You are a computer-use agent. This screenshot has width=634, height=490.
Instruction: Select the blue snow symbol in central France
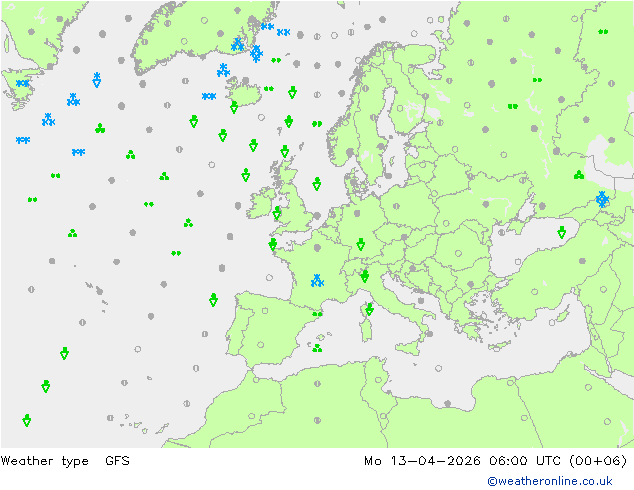317,281
